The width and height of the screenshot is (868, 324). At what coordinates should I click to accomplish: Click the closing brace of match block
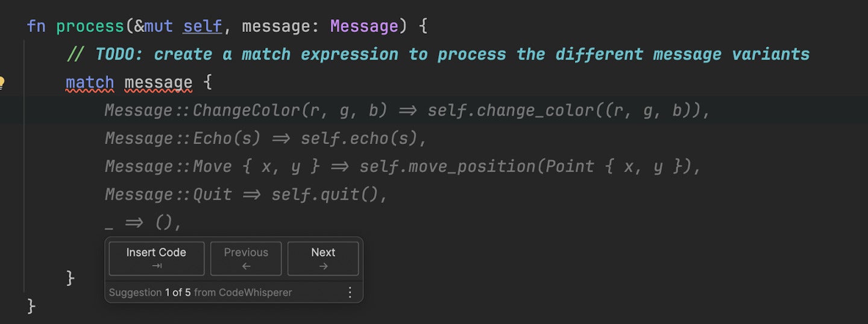71,278
